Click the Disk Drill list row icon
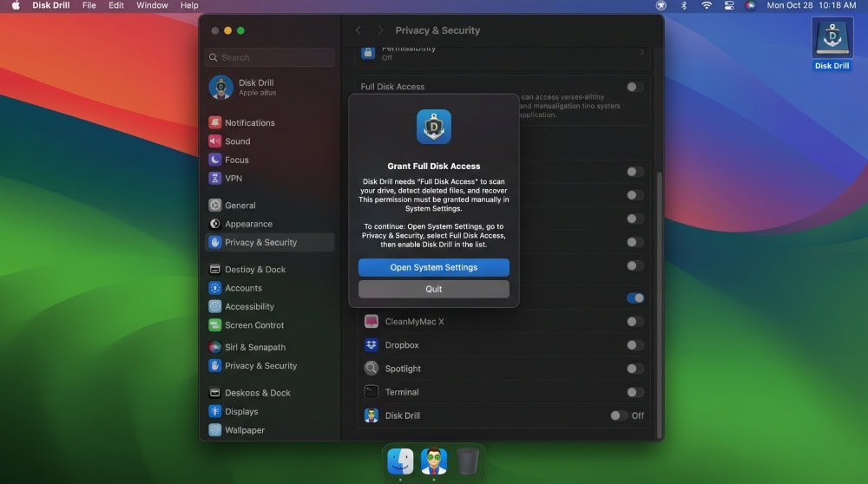868x484 pixels. click(x=371, y=415)
